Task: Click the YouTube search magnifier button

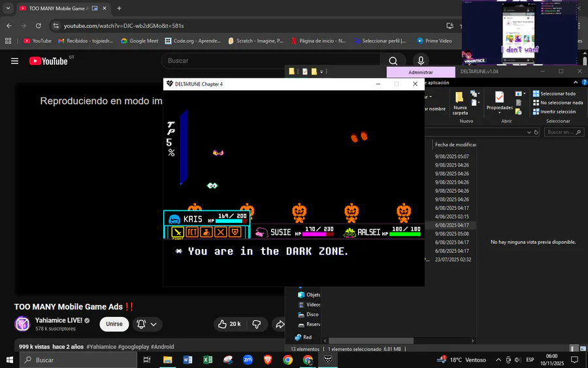Action: (x=393, y=61)
